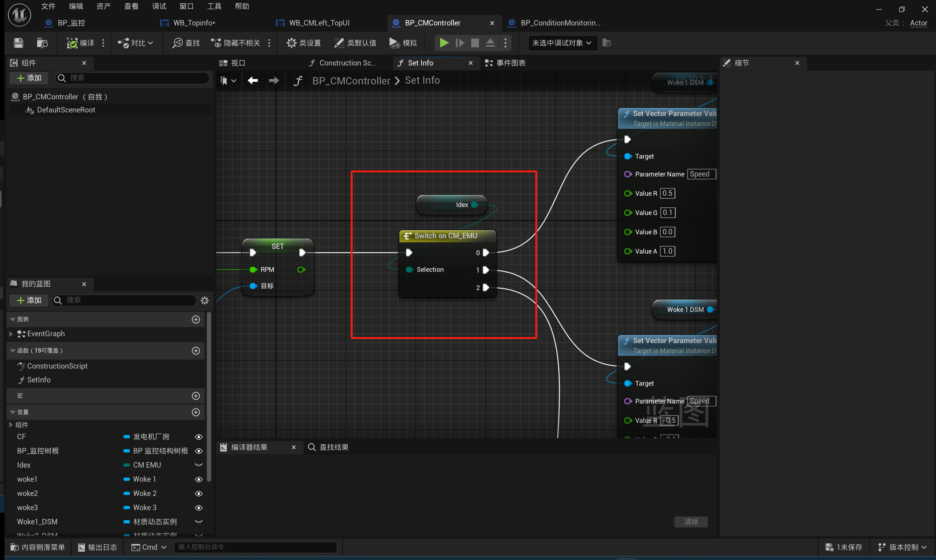Click the back navigation arrow in graph
936x560 pixels.
pyautogui.click(x=253, y=80)
